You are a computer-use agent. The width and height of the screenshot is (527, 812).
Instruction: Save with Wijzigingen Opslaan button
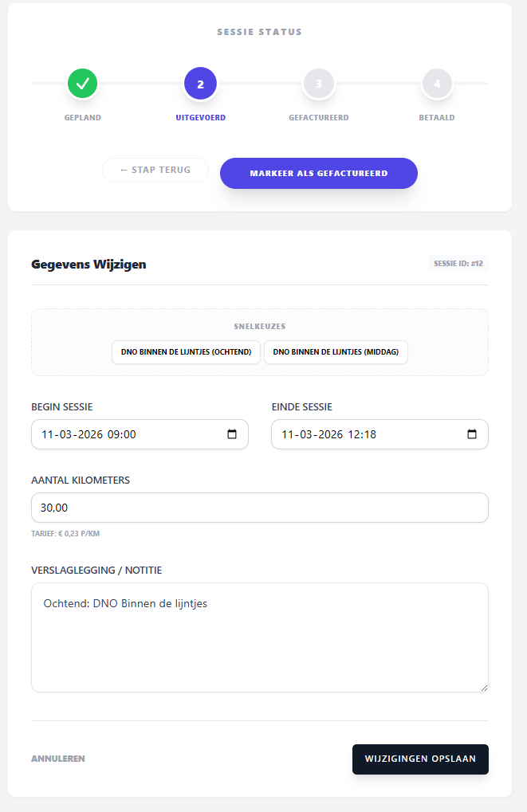[420, 759]
